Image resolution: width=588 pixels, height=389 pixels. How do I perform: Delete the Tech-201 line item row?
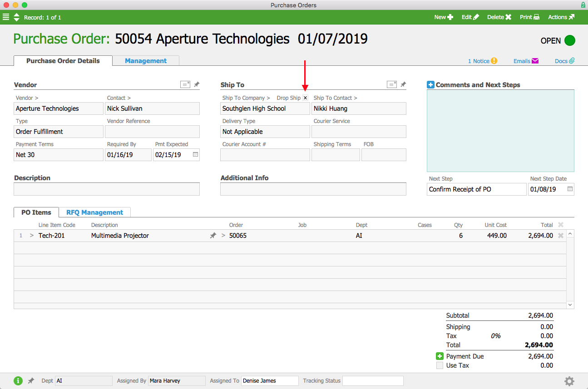[560, 236]
